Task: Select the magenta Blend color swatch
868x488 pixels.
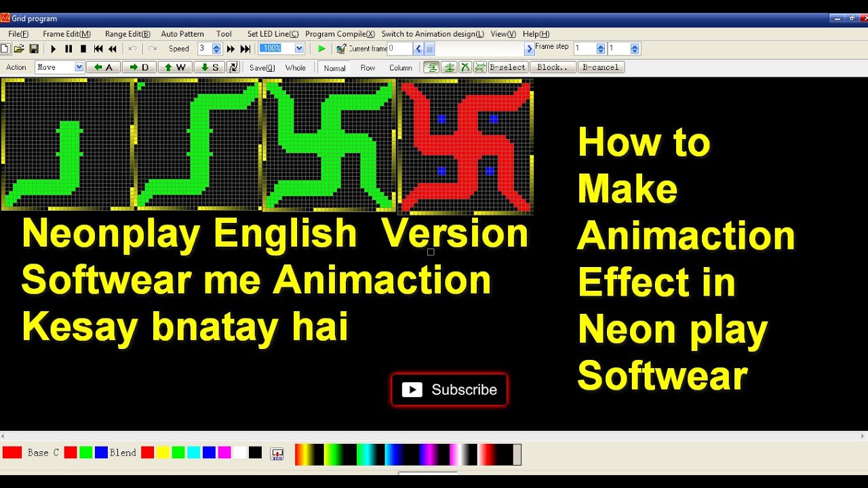Action: tap(224, 453)
